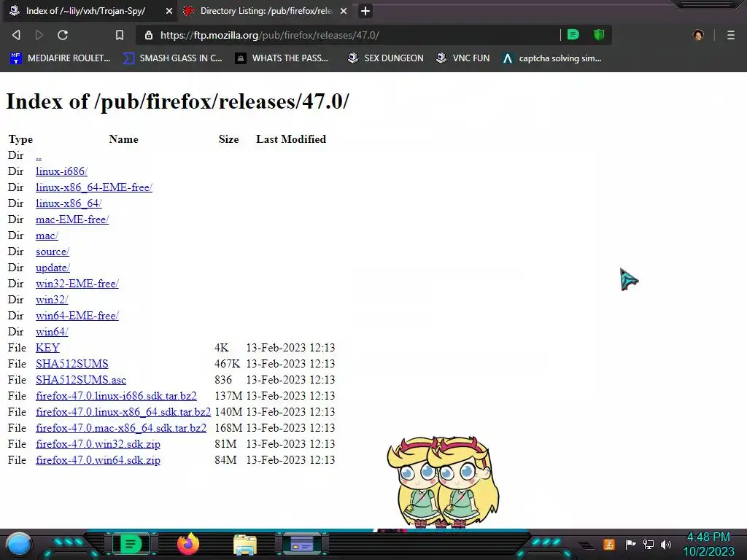Open the win64-EME-free/ directory
The image size is (747, 560).
[x=77, y=316]
